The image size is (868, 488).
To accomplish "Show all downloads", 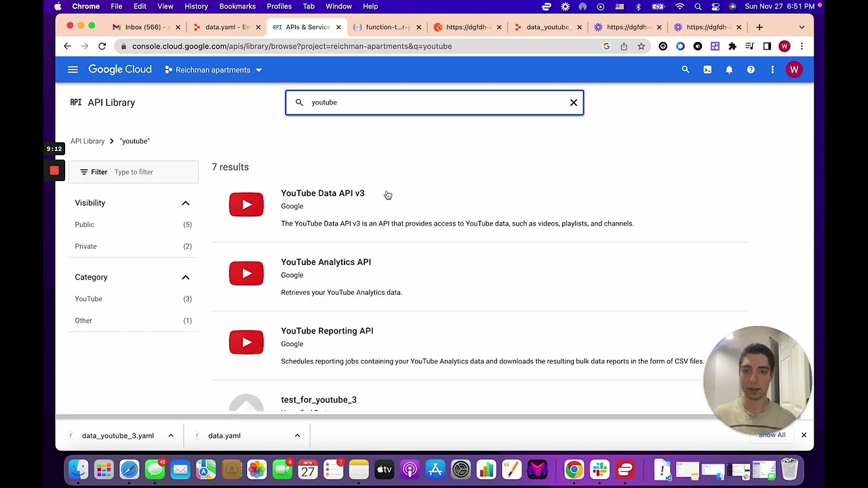I will pyautogui.click(x=772, y=435).
